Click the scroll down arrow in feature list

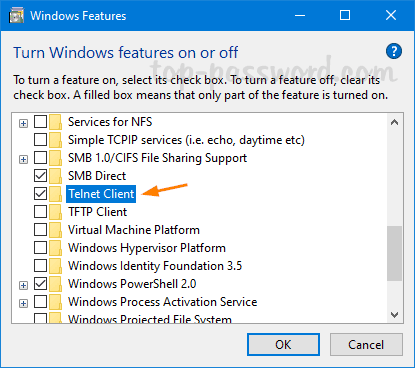click(394, 315)
